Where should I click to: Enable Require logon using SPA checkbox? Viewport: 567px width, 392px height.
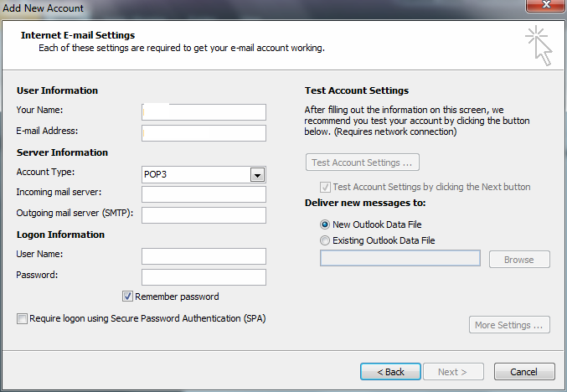(22, 318)
